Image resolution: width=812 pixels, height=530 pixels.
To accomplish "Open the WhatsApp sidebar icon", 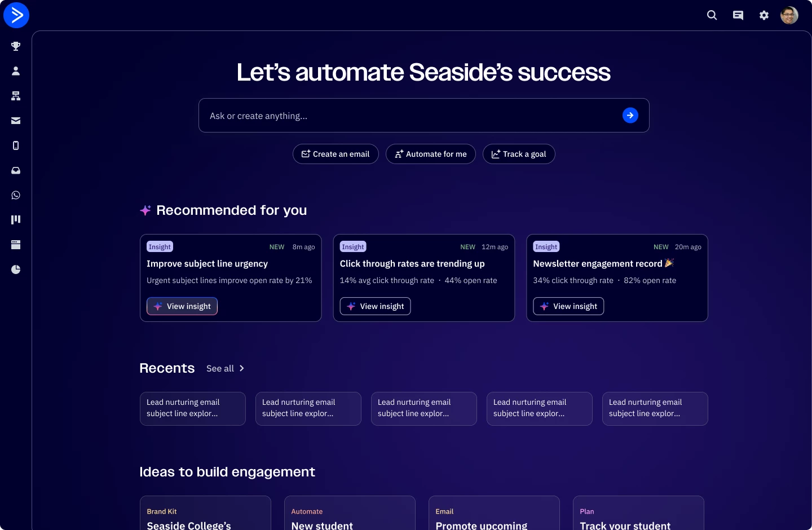I will (16, 195).
